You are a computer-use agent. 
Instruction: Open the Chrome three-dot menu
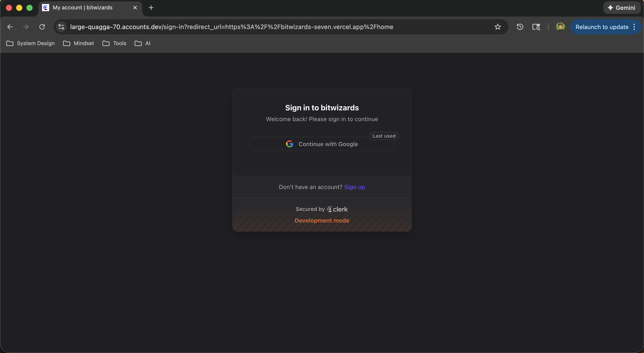[634, 27]
